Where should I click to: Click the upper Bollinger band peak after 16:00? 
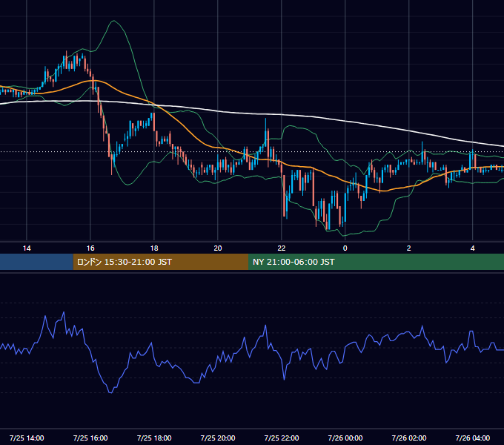tap(113, 21)
